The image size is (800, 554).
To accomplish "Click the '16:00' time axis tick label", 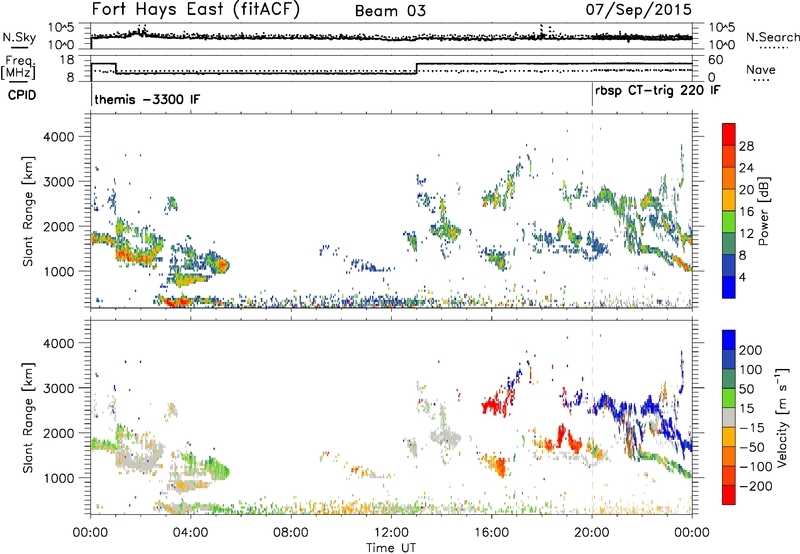I will pos(491,533).
